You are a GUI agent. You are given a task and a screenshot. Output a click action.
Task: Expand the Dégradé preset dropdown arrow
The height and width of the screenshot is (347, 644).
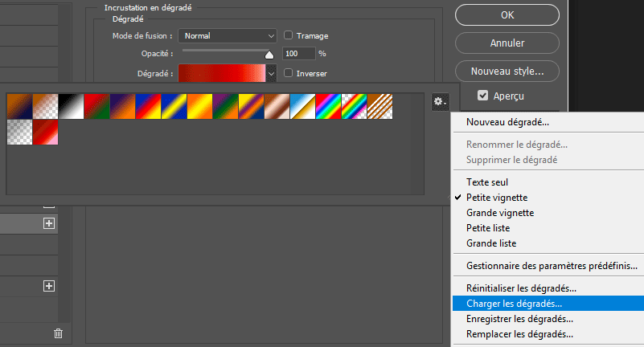[x=272, y=74]
